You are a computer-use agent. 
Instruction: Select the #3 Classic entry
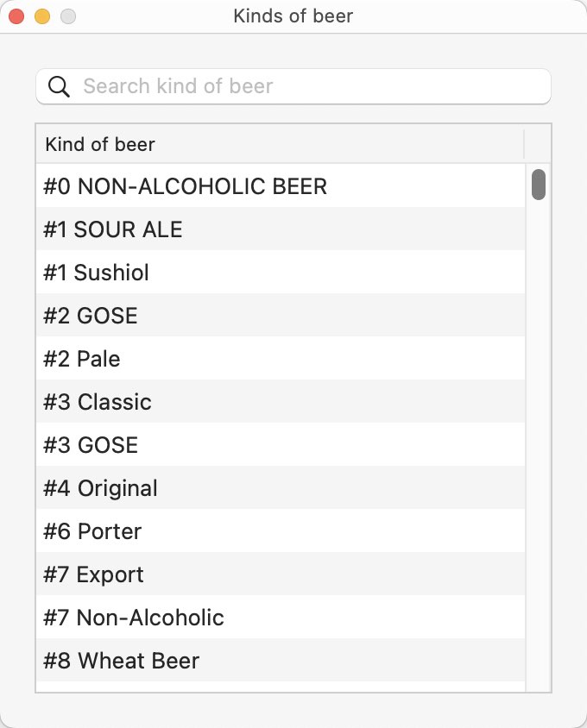(281, 402)
